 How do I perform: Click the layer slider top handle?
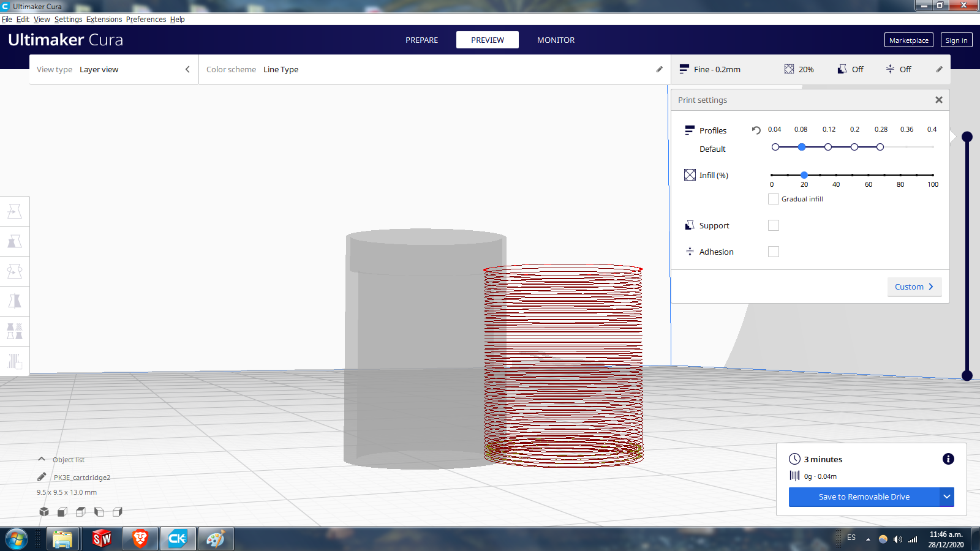point(967,137)
